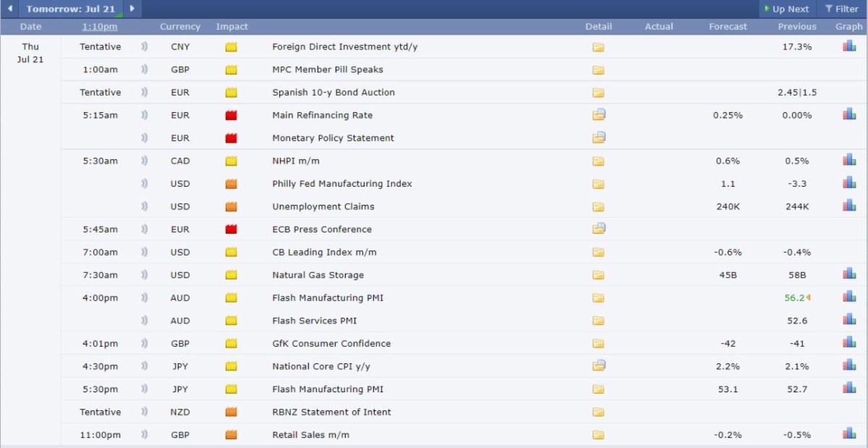Open detail folder for CB Leading Index

coord(598,253)
